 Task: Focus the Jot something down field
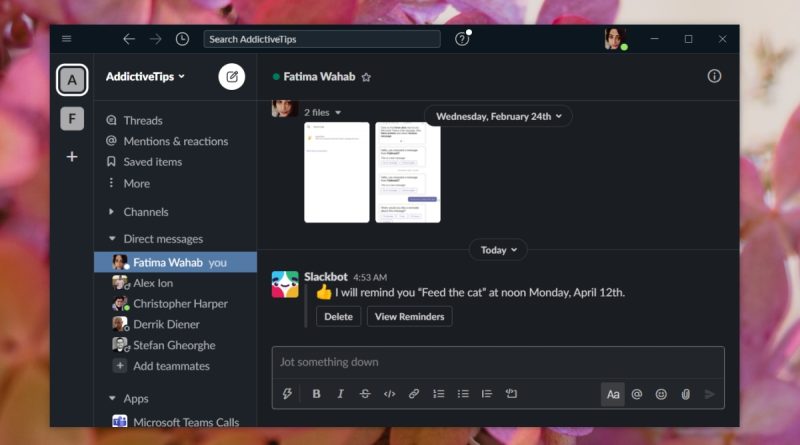coord(498,362)
